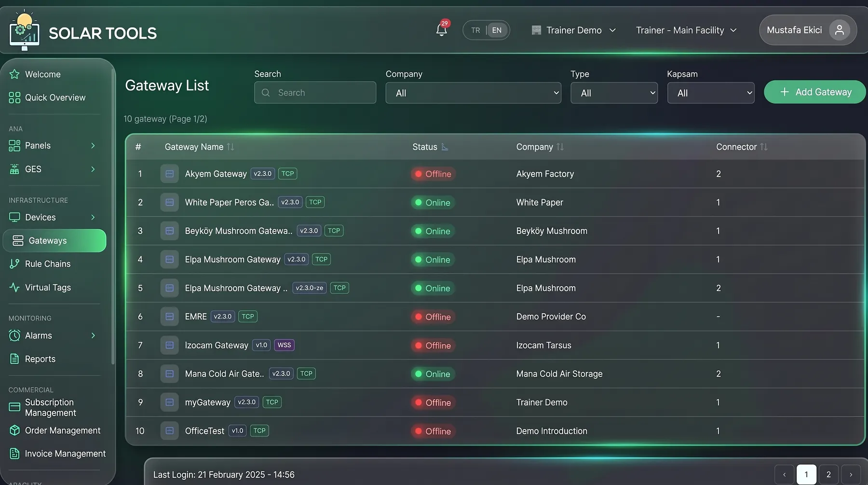868x485 pixels.
Task: Expand the Alarms submenu
Action: [x=93, y=336]
